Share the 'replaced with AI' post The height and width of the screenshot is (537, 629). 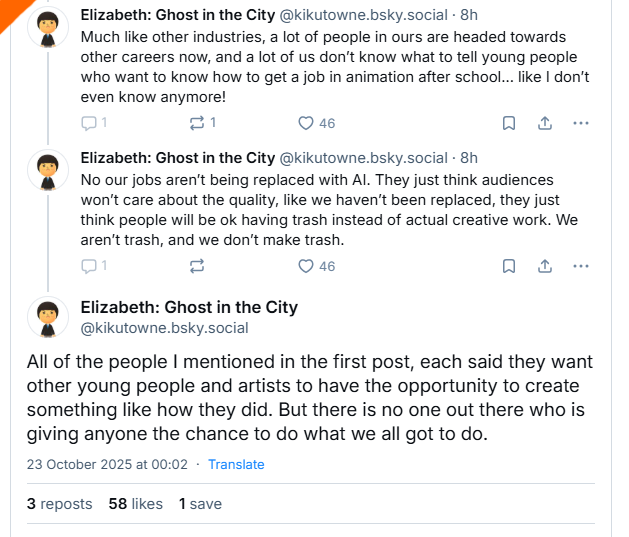pos(545,266)
